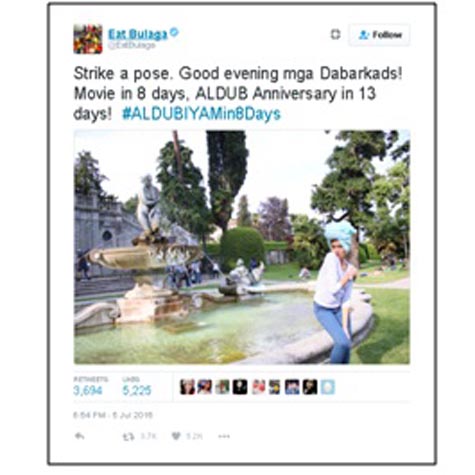Click the Eat Bulaga profile avatar
This screenshot has height=475, width=475.
(x=88, y=39)
